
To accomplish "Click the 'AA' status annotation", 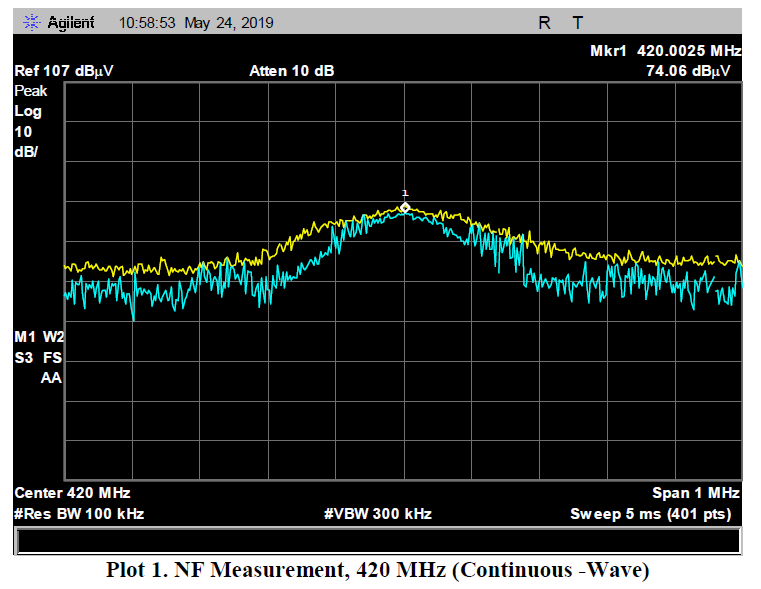I will pos(51,378).
